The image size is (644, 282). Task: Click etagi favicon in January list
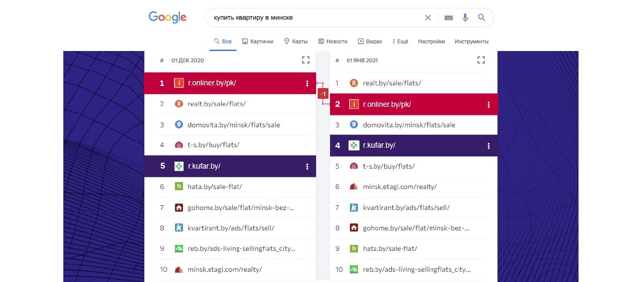pos(354,187)
